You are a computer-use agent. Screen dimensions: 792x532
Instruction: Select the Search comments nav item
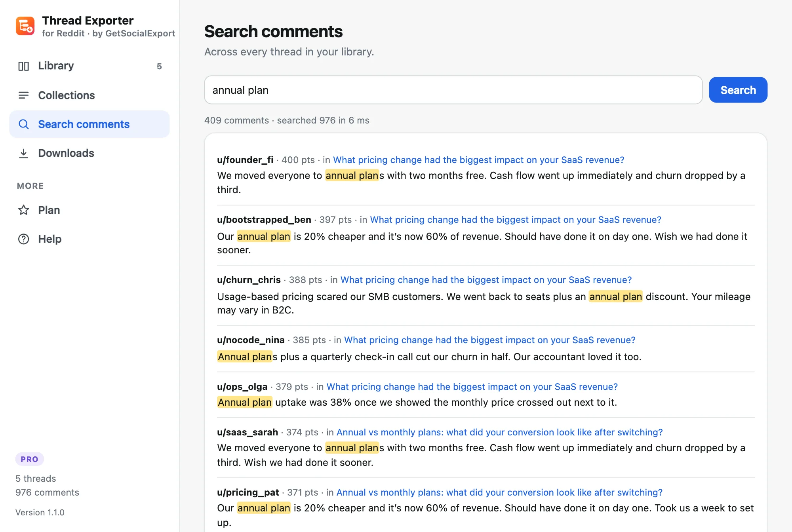click(89, 124)
